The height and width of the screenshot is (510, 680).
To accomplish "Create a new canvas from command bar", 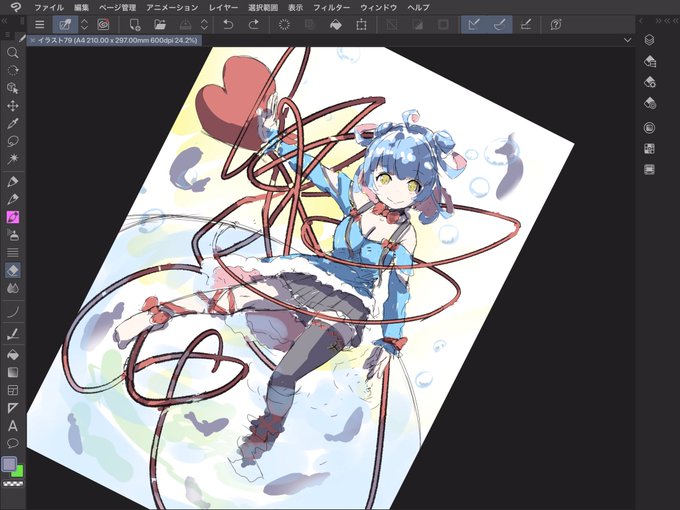I will click(135, 25).
